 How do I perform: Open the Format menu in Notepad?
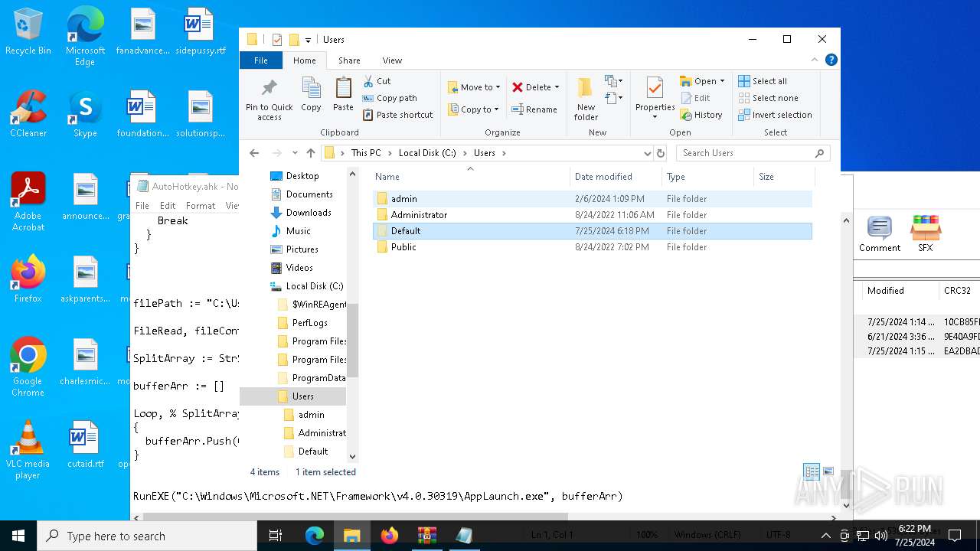pos(201,205)
